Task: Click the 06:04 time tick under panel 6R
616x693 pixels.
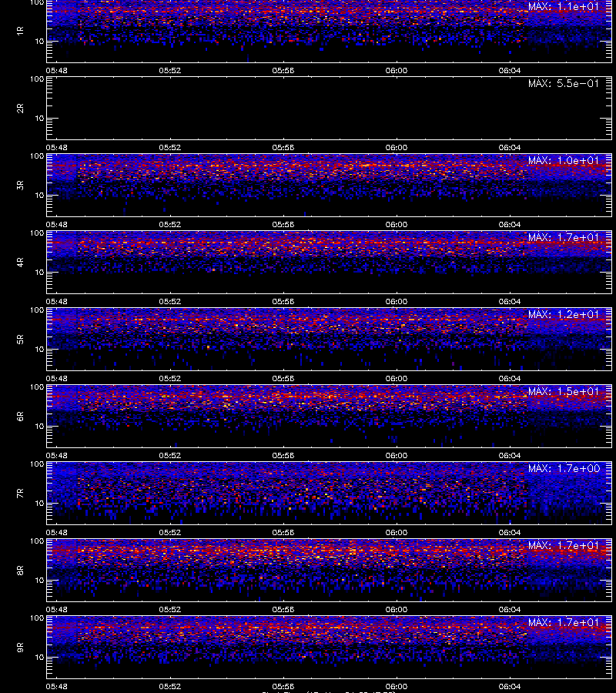Action: coord(510,455)
